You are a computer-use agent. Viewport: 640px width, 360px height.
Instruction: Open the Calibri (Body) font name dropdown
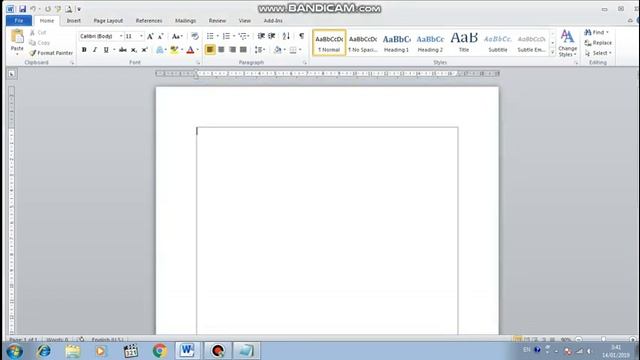[121, 36]
